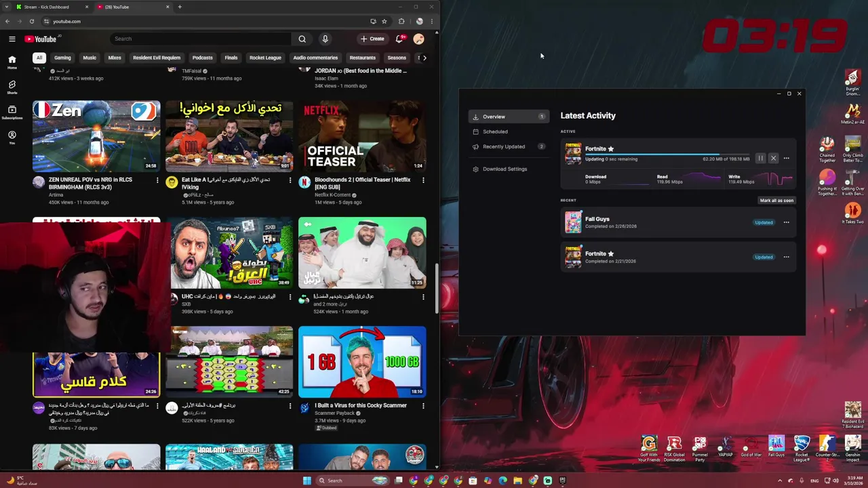This screenshot has width=868, height=488.
Task: Focus the YouTube search box
Action: [200, 39]
